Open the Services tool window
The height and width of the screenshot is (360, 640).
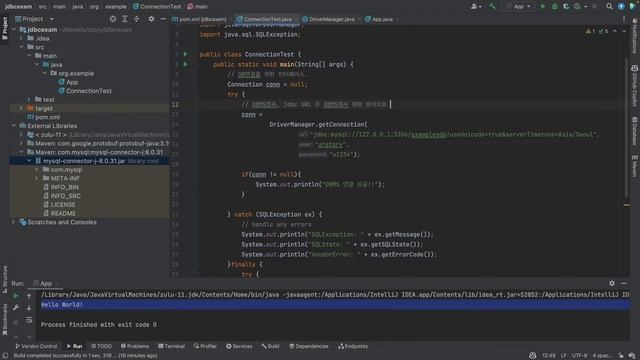click(x=239, y=346)
